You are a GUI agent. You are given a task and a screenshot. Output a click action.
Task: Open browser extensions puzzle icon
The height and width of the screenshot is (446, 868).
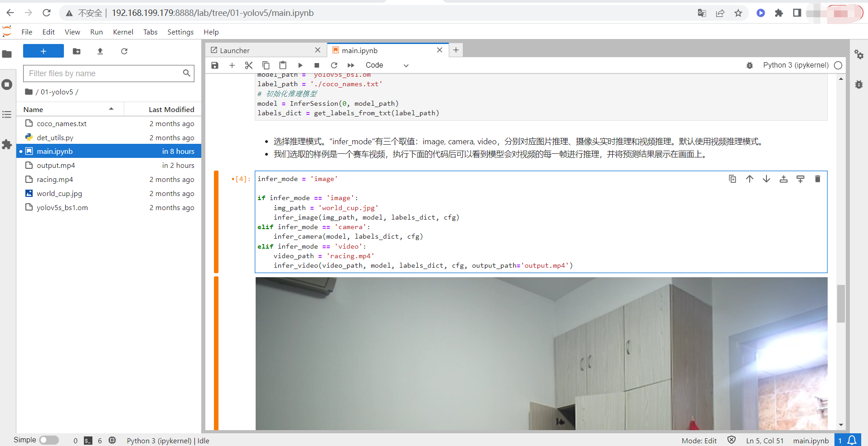click(x=779, y=13)
